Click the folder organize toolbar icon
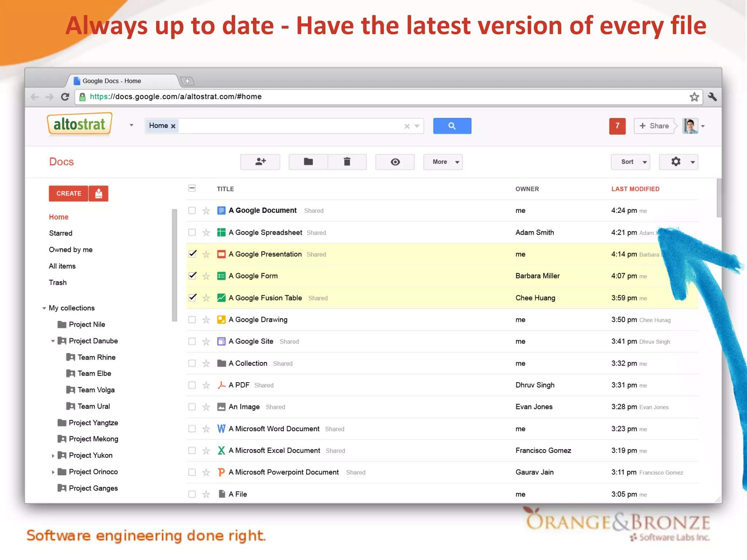 click(308, 162)
